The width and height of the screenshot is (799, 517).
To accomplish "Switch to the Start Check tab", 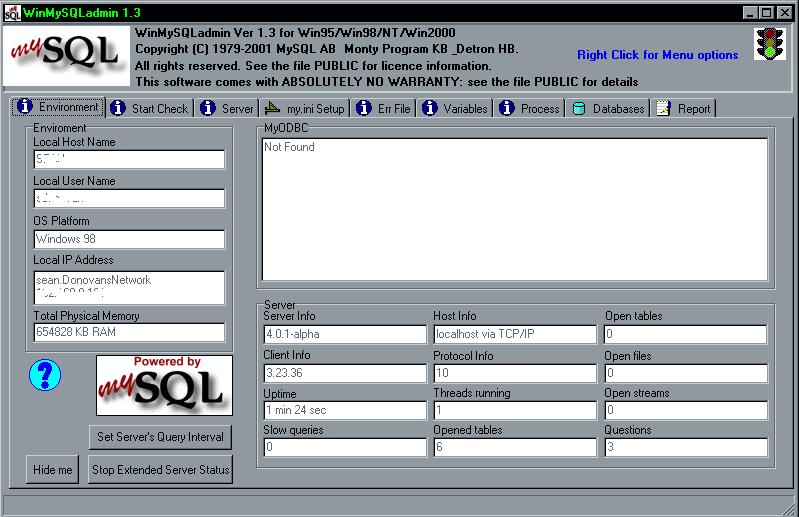I will [x=150, y=108].
